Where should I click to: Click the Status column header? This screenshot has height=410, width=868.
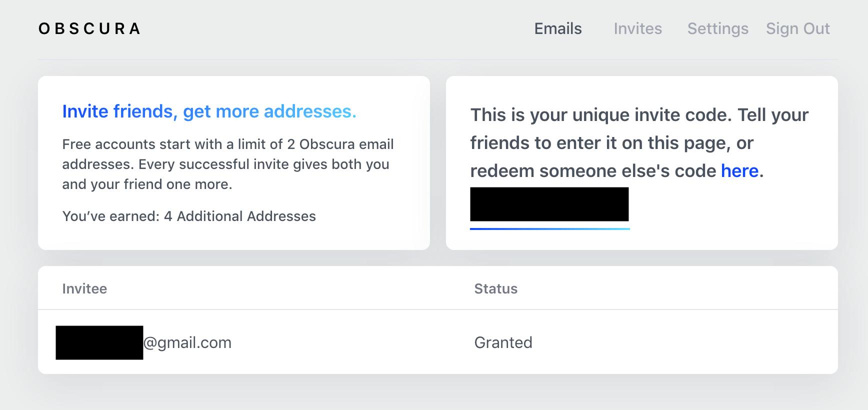[495, 289]
